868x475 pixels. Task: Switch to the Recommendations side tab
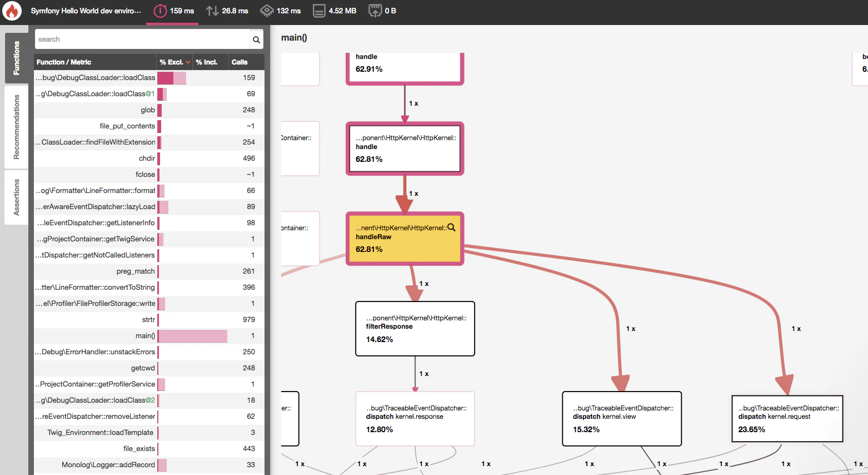click(x=17, y=127)
